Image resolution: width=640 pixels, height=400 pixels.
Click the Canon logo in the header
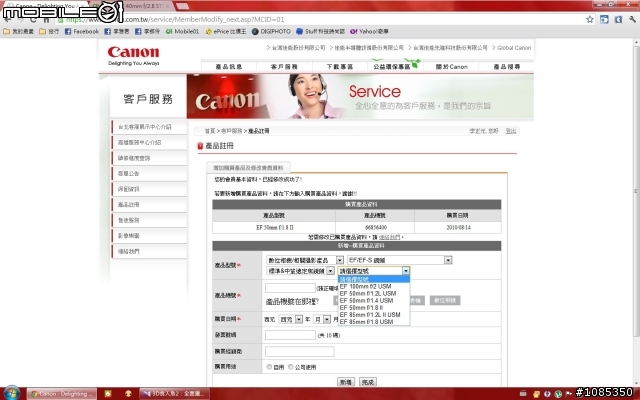pyautogui.click(x=133, y=55)
